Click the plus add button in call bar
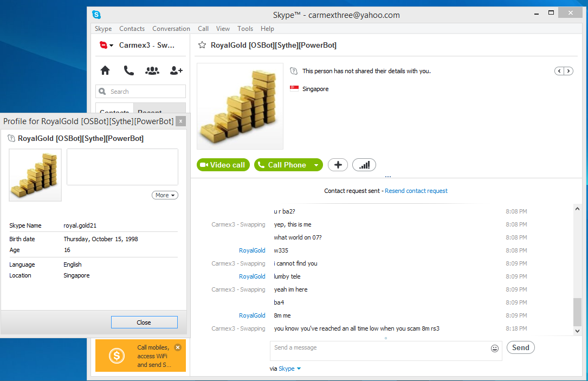Screen dimensions: 588x381 click(x=338, y=165)
